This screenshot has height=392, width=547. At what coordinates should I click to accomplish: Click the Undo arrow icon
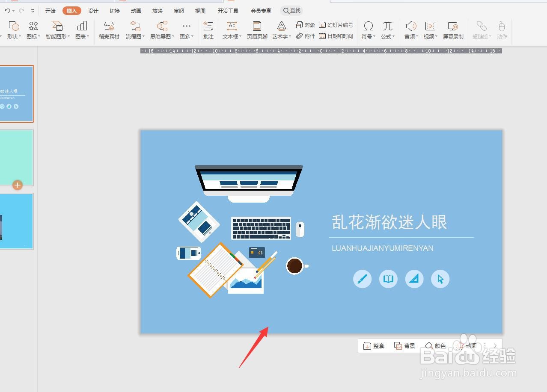coord(7,11)
